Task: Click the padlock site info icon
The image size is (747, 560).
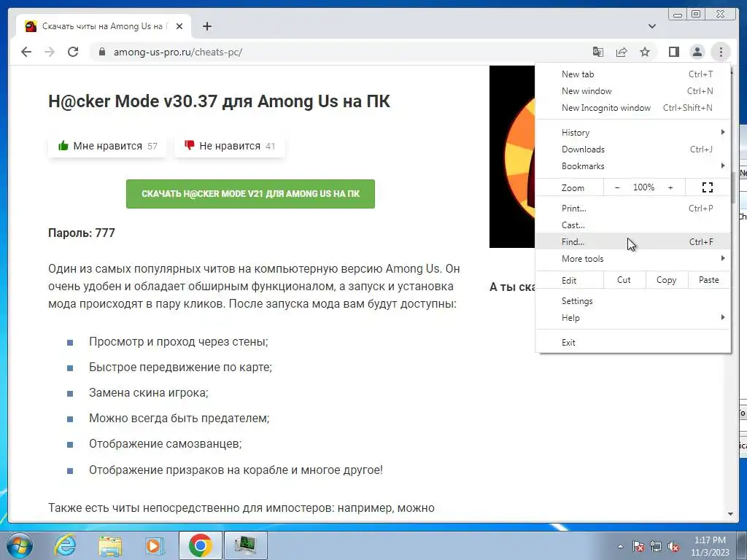Action: (x=101, y=52)
